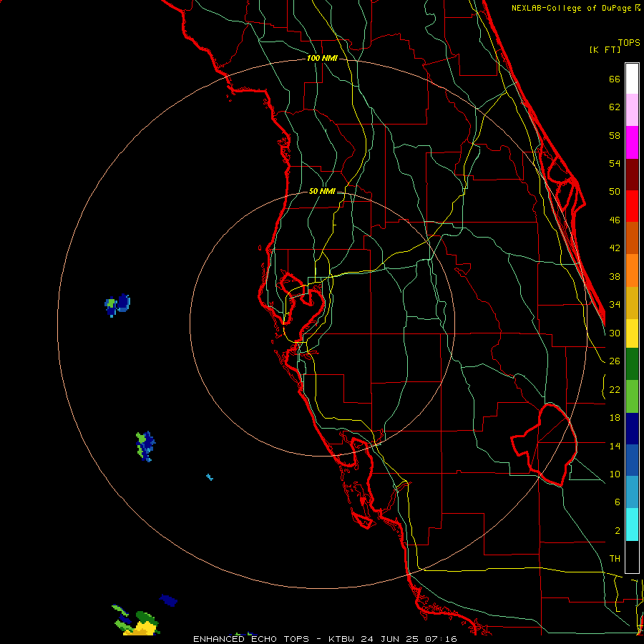This screenshot has width=644, height=644.
Task: Click the [K FT] units label
Action: point(605,49)
